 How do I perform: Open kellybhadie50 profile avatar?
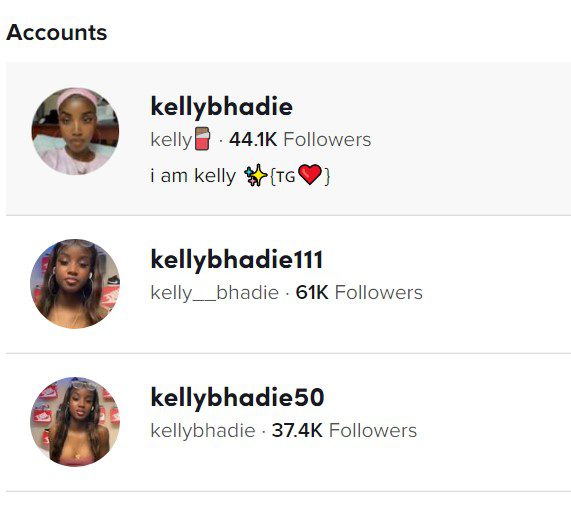tap(75, 422)
